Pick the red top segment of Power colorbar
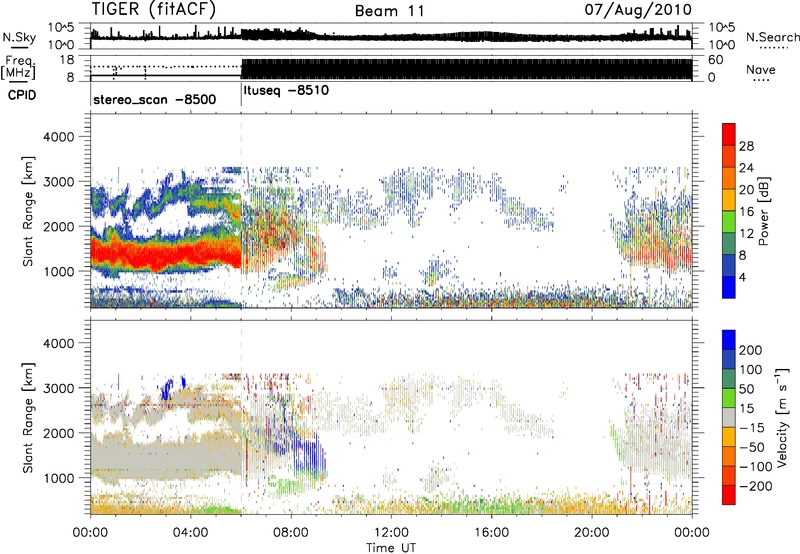The height and width of the screenshot is (554, 800). point(729,134)
